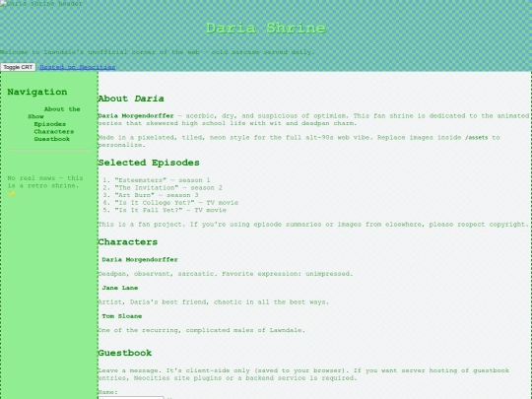Click the Guestbook section heading
The image size is (532, 399).
[125, 353]
